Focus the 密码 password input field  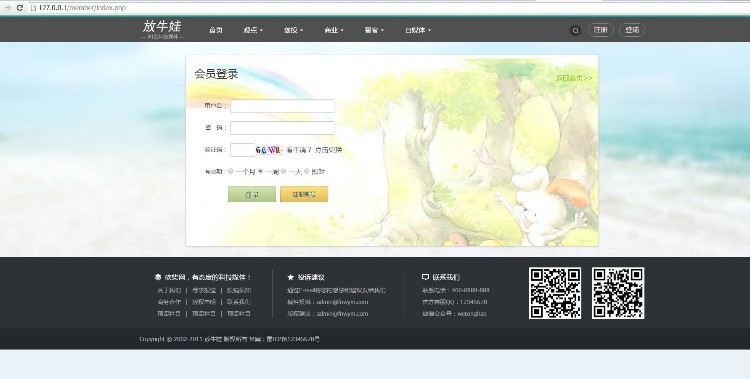click(x=282, y=128)
